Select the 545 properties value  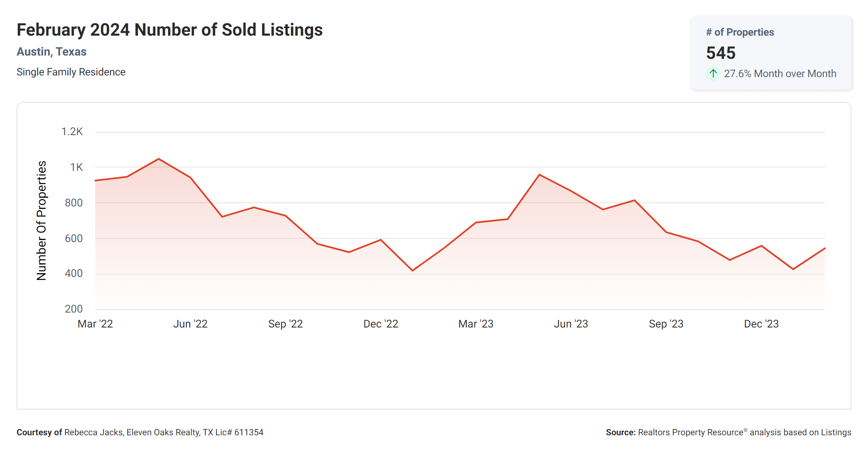tap(721, 53)
